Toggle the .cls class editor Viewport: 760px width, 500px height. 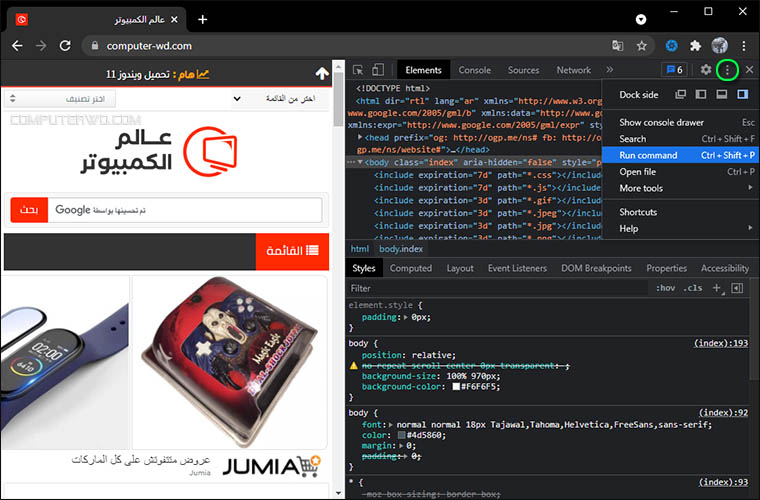click(693, 288)
